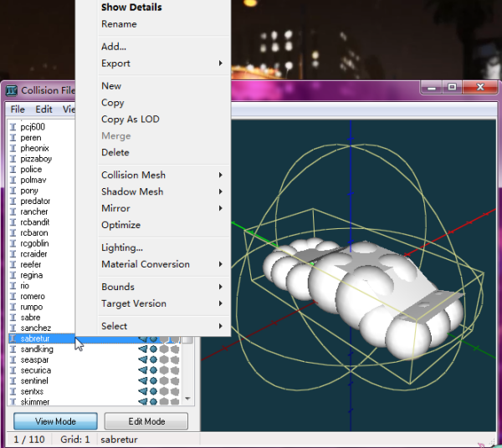Viewport: 502px width, 448px height.
Task: Switch to View Mode
Action: coord(55,421)
